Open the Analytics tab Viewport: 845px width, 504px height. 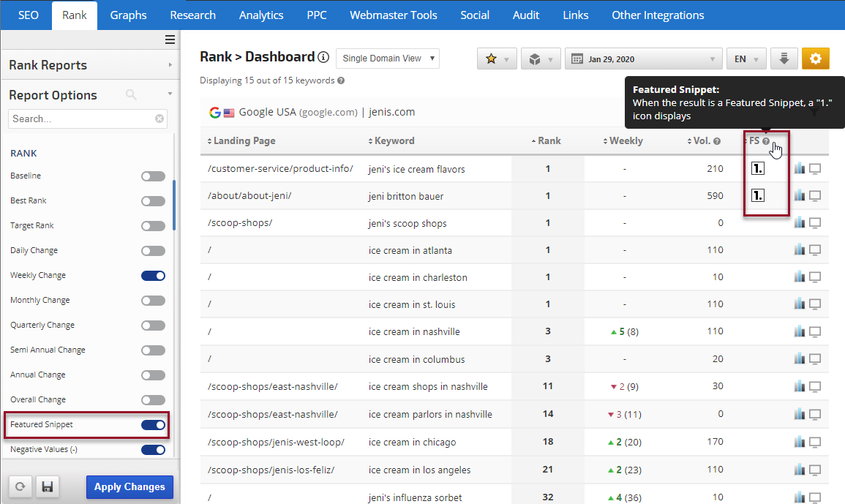pos(261,15)
